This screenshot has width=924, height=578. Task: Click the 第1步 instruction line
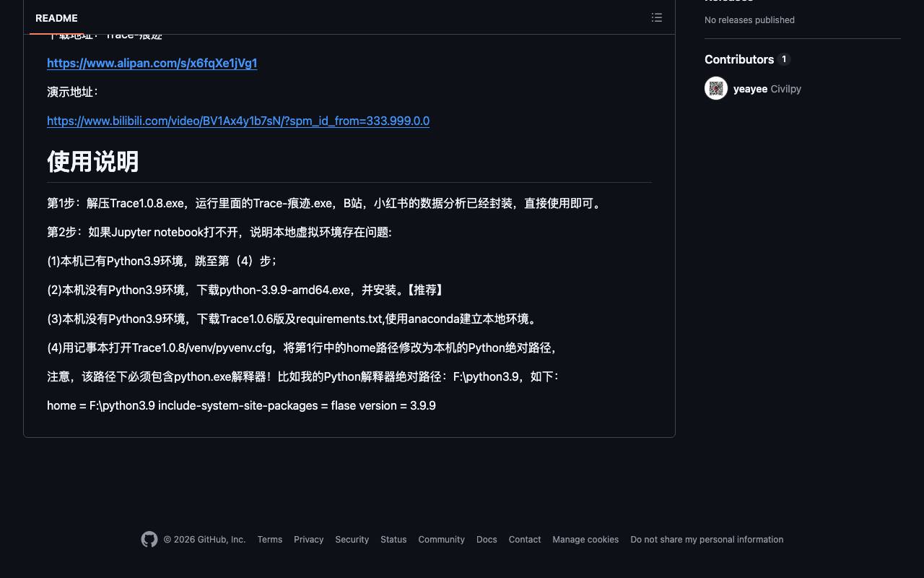[326, 203]
